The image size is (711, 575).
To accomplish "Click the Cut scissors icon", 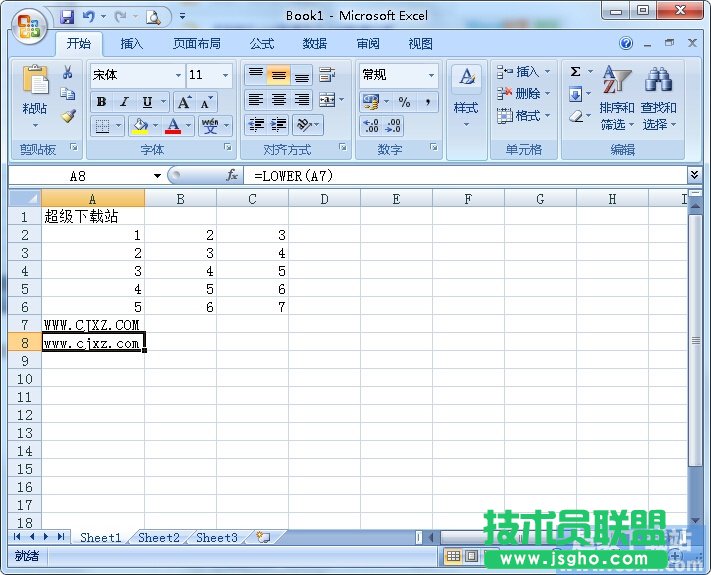I will click(68, 73).
